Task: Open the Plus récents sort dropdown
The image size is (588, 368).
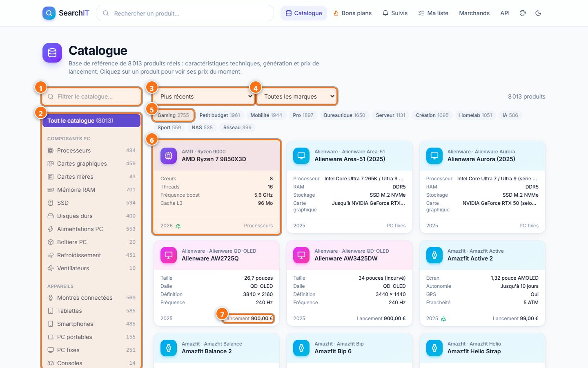Action: pyautogui.click(x=204, y=96)
